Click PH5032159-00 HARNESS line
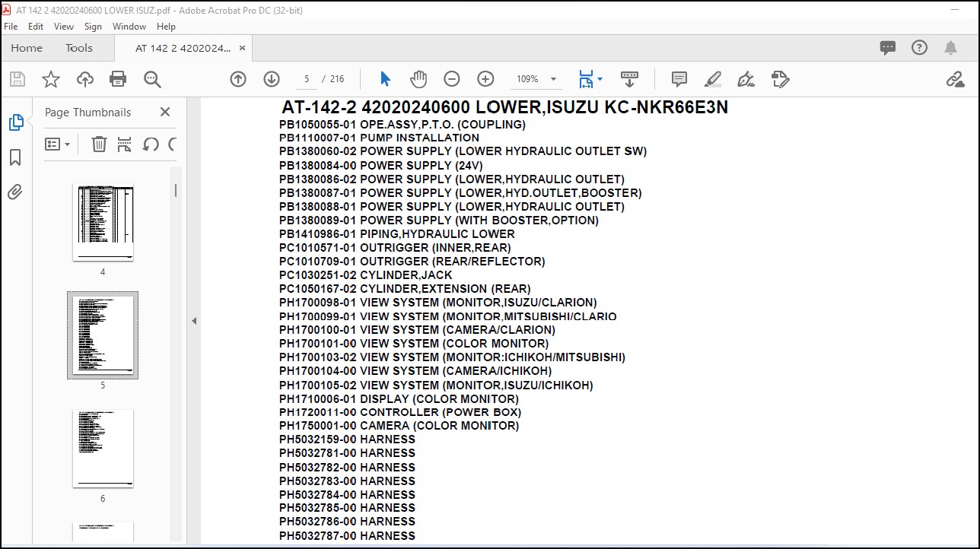 pos(347,440)
